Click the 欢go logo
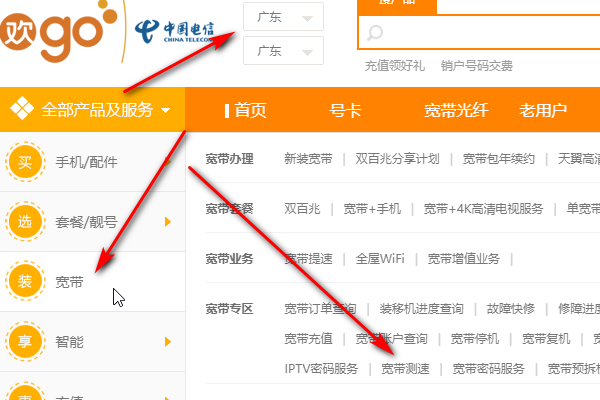600x400 pixels. (x=57, y=30)
